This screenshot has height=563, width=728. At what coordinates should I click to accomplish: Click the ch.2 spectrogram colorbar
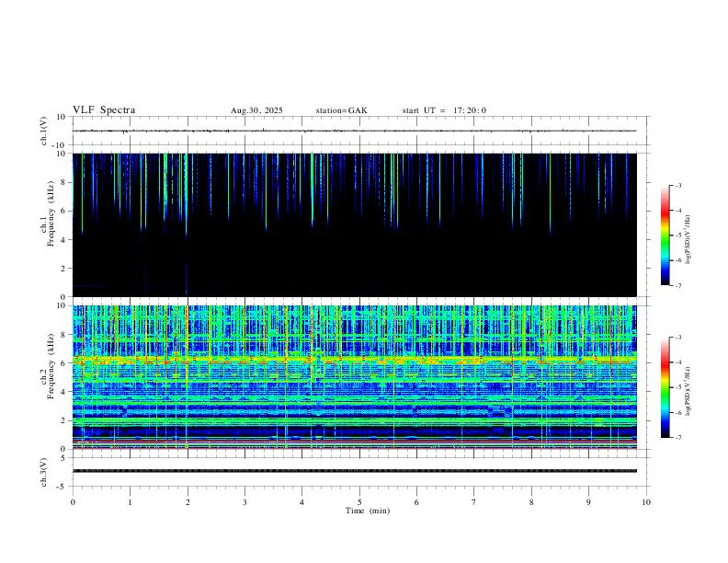coord(665,387)
